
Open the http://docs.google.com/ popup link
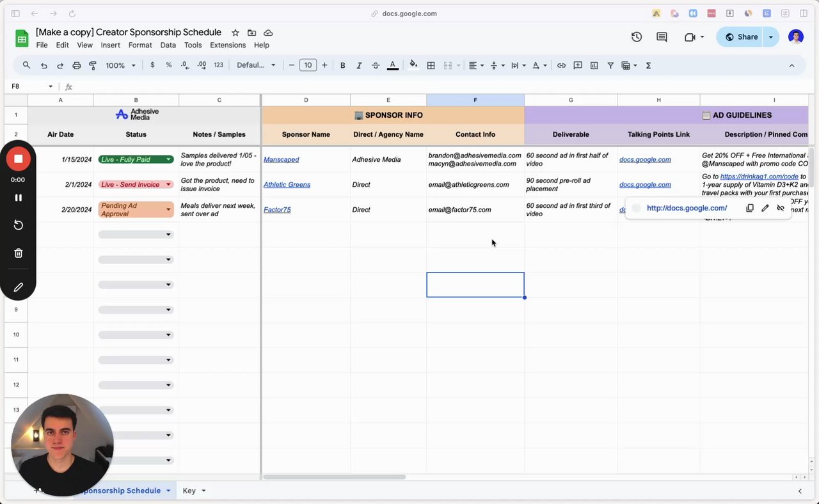(687, 208)
